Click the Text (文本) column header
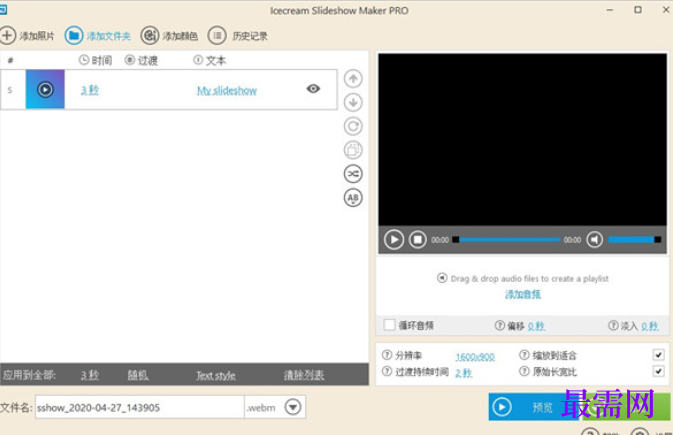The image size is (673, 435). pos(209,60)
